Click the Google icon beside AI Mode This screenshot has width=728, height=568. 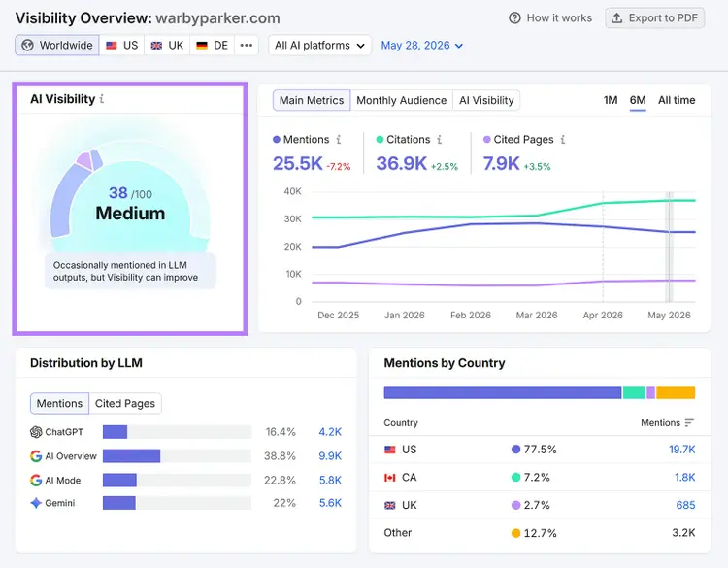click(36, 481)
